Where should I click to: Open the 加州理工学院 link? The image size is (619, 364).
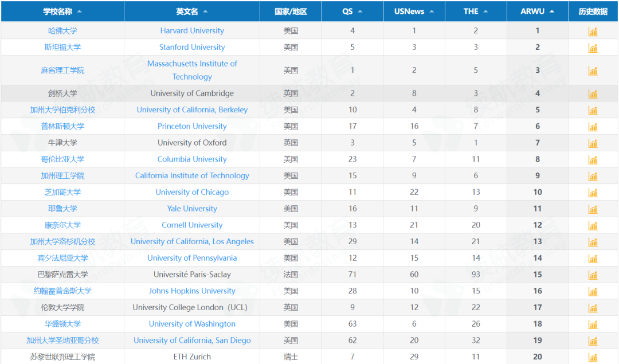[x=63, y=175]
